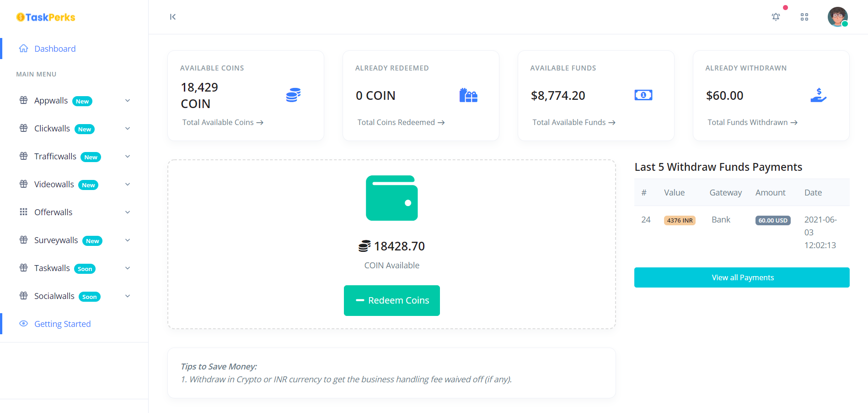Expand the Taskwalls chevron

click(128, 268)
